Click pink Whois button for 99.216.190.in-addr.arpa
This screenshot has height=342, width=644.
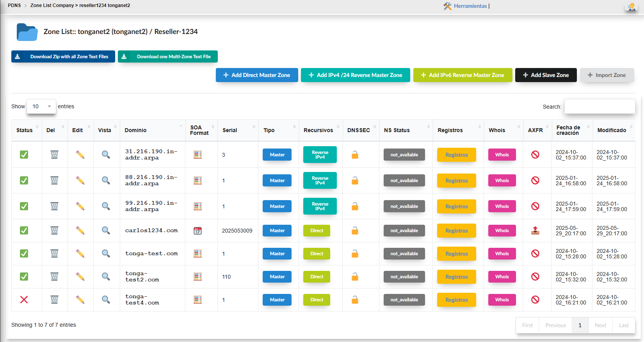tap(502, 206)
